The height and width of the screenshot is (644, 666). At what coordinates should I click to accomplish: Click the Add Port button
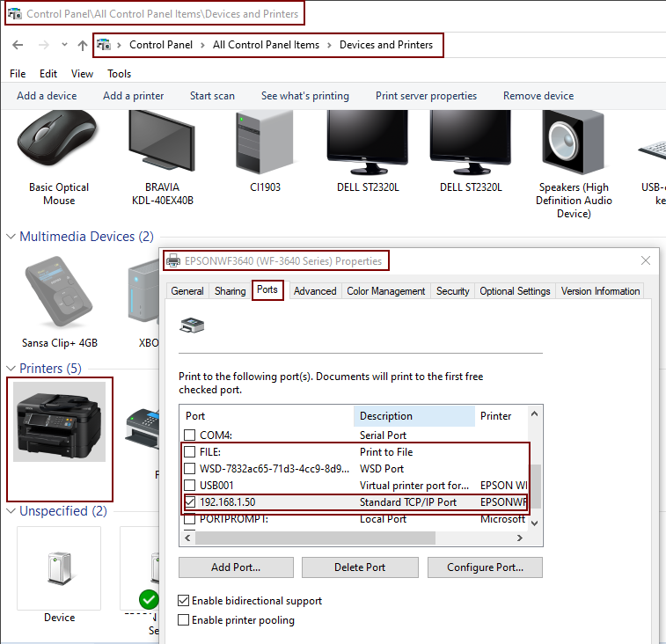click(236, 567)
